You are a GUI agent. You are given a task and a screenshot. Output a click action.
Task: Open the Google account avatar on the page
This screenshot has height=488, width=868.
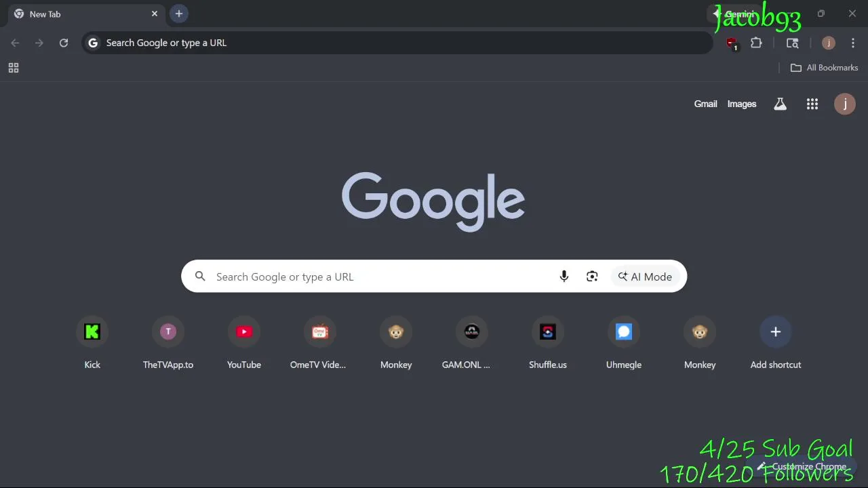845,104
